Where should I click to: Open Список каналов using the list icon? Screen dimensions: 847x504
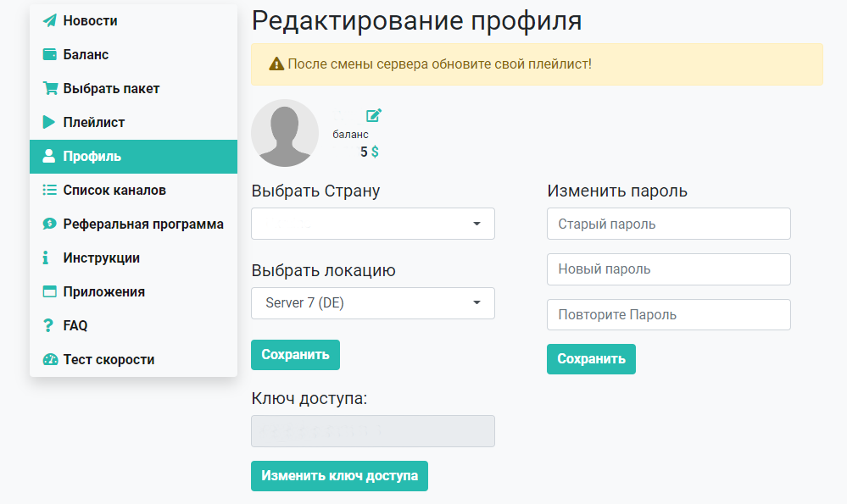[48, 190]
